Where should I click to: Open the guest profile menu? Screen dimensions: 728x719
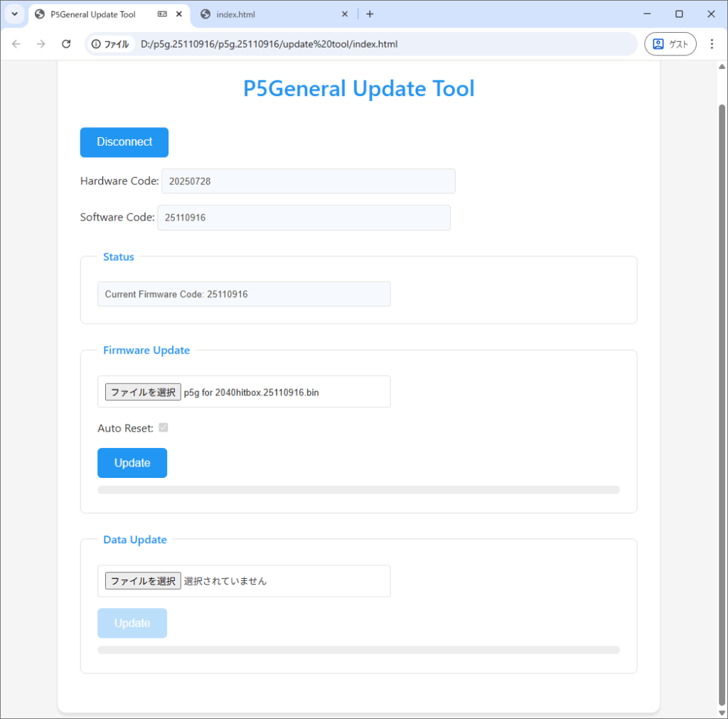(x=670, y=44)
